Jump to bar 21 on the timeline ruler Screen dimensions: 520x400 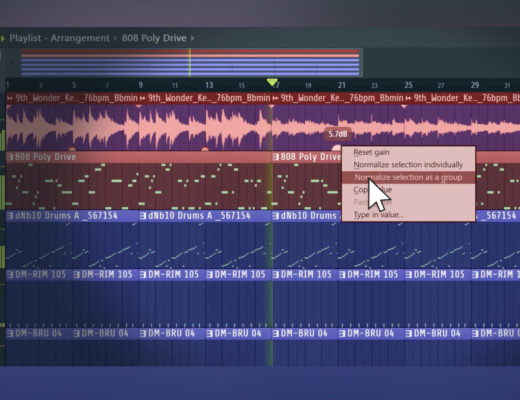[x=342, y=85]
